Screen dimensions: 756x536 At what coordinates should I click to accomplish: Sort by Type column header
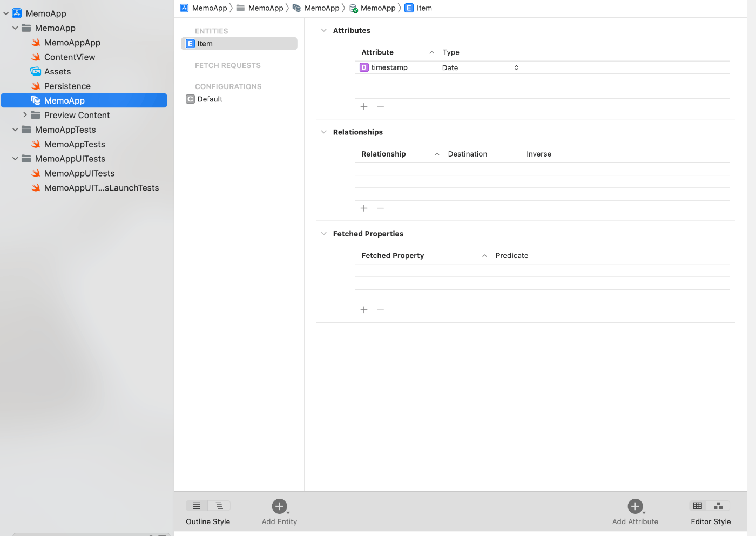click(451, 52)
